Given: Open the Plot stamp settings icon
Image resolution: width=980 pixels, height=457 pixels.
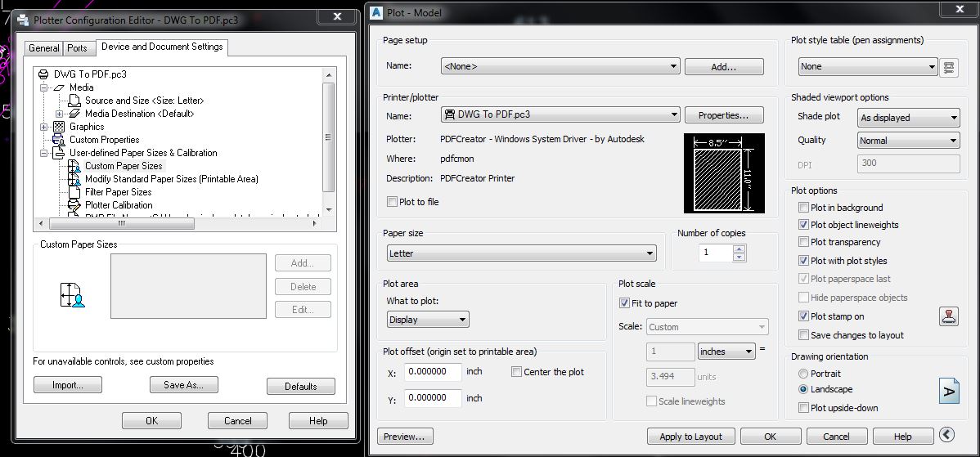Looking at the screenshot, I should pos(949,316).
